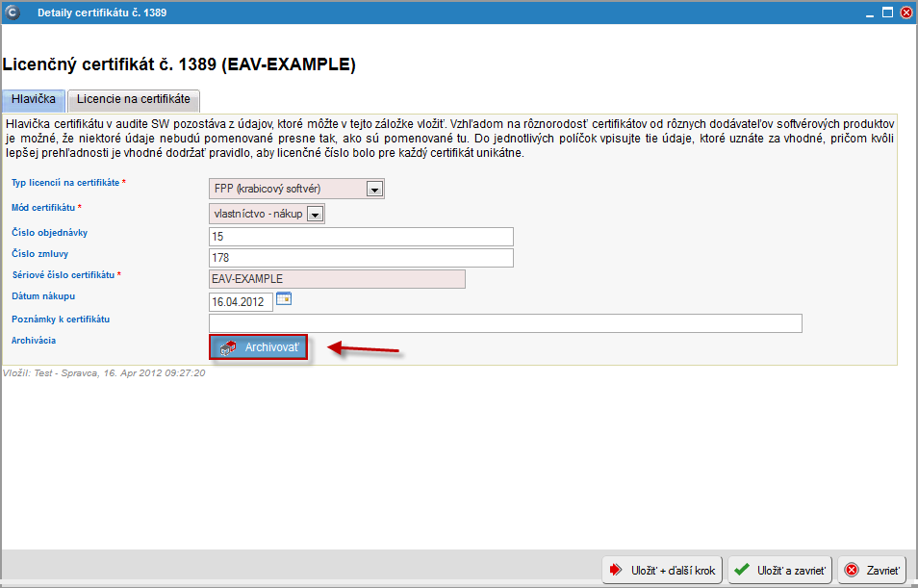The image size is (918, 588).
Task: Open the Licencie na certifikáte tab
Action: tap(134, 99)
